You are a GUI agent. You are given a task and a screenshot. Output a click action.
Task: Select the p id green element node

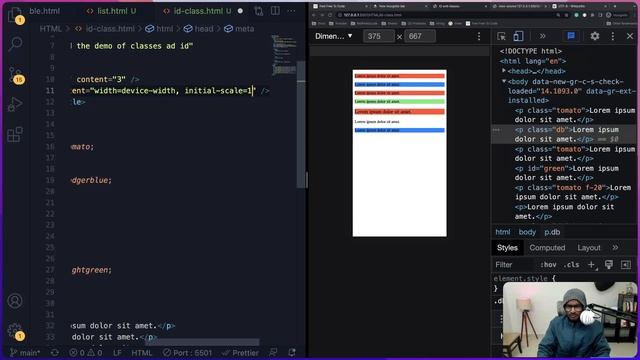pyautogui.click(x=567, y=173)
